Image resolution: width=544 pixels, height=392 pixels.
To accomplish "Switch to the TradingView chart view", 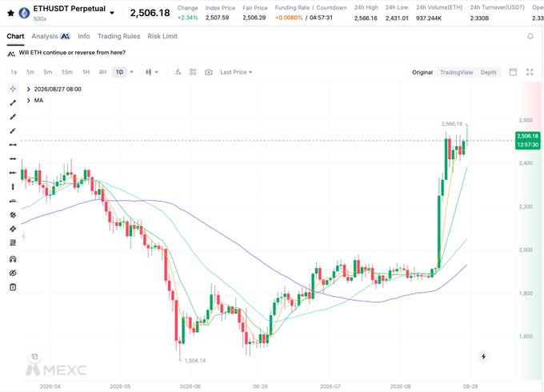I will pos(457,73).
